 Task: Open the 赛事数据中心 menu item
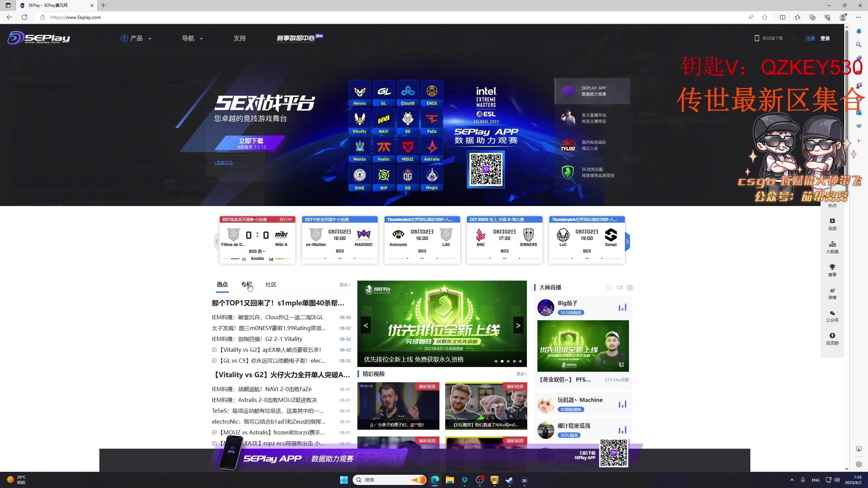(300, 38)
